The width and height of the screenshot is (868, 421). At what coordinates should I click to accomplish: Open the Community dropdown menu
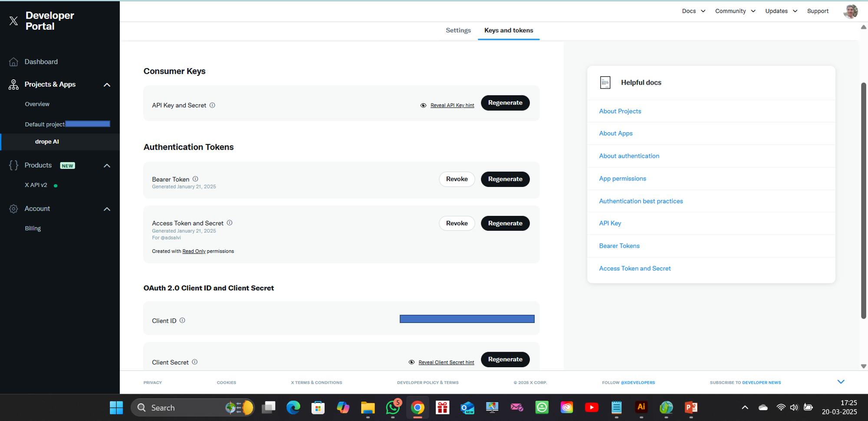coord(735,11)
